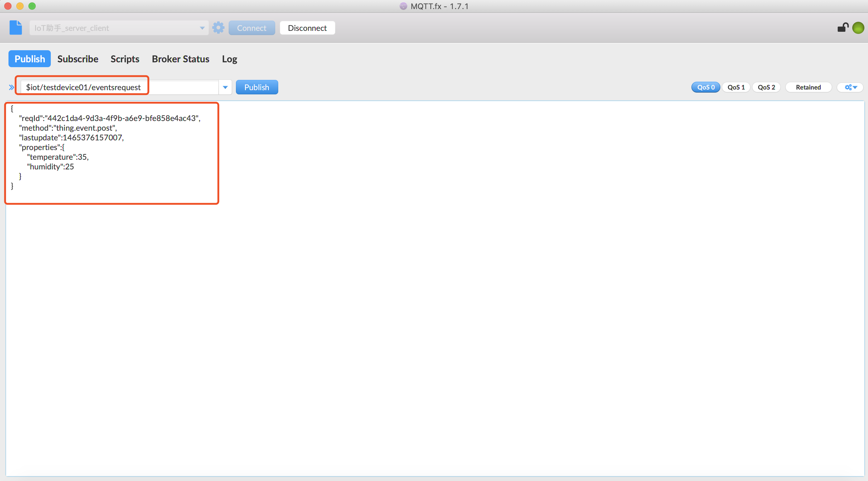
Task: Click the "humidity":25 line
Action: point(51,167)
